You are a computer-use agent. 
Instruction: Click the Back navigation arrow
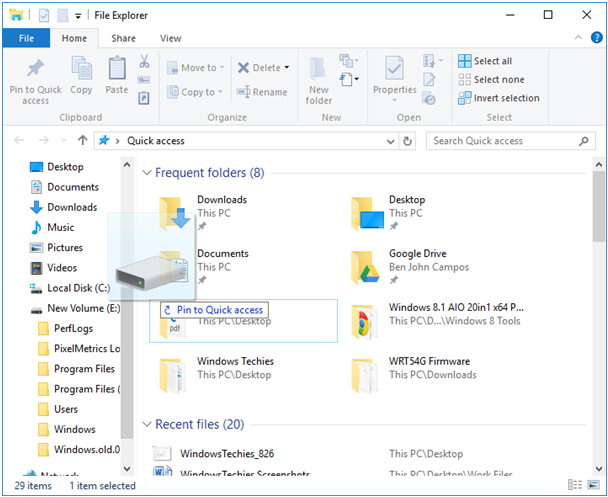coord(19,140)
